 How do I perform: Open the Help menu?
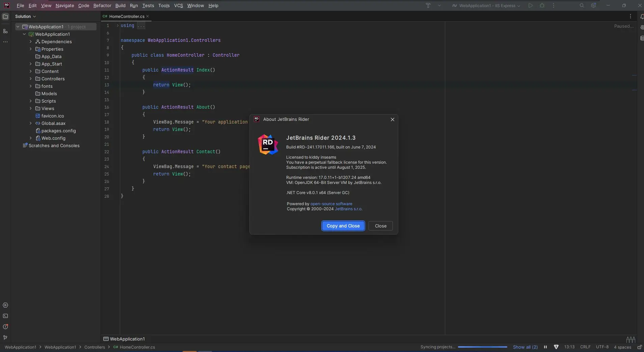pyautogui.click(x=213, y=5)
